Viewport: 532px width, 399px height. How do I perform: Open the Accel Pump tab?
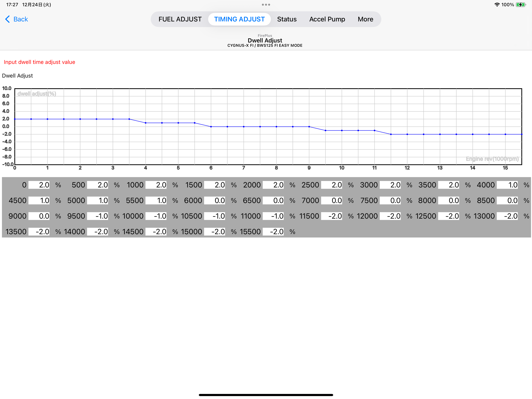(x=327, y=19)
